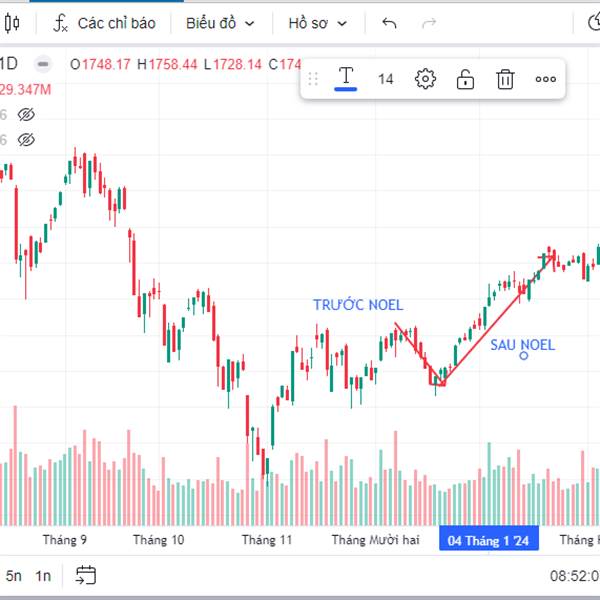The width and height of the screenshot is (600, 600).
Task: Click the candlestick chart type icon
Action: point(15,23)
